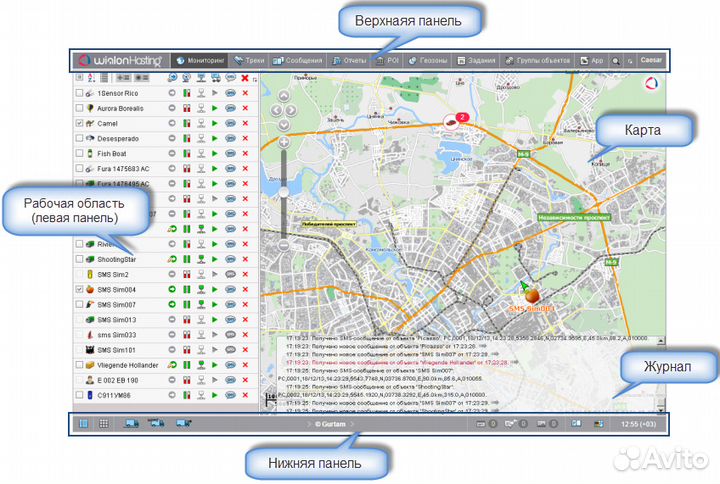Click the message bubble icon for Fish Boat
The image size is (720, 484).
(x=229, y=154)
